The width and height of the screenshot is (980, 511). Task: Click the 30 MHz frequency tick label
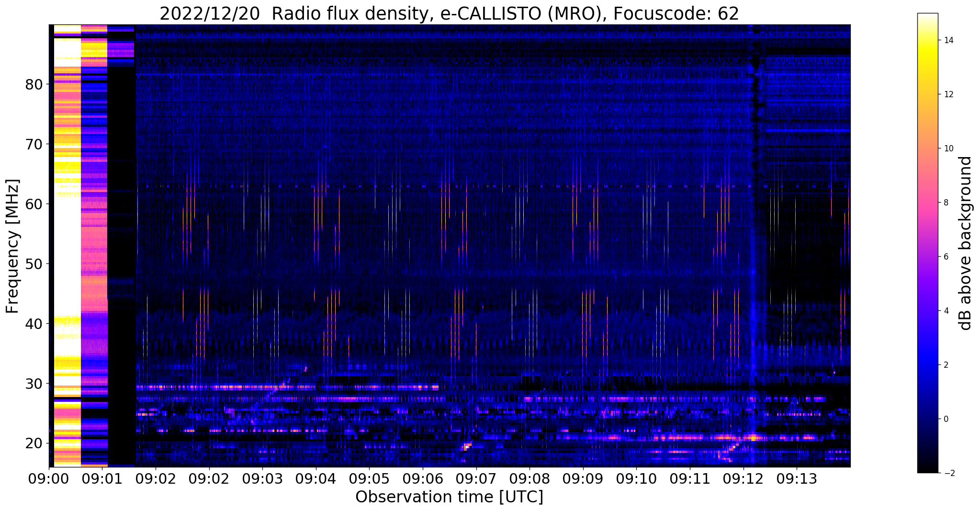click(x=34, y=384)
